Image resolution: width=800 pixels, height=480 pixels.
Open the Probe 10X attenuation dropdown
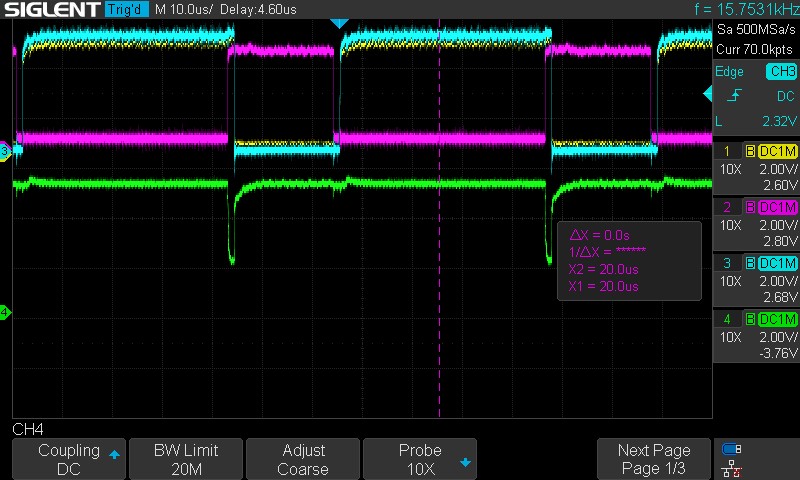[420, 459]
